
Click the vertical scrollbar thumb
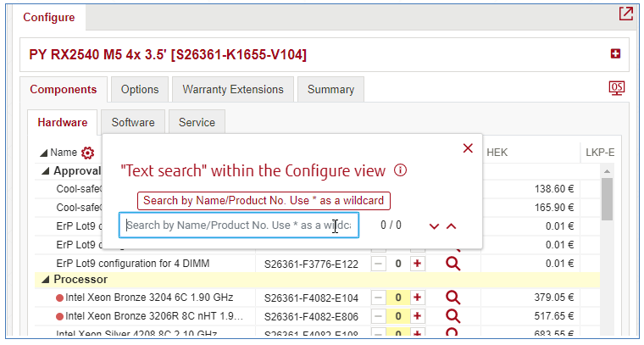(607, 199)
